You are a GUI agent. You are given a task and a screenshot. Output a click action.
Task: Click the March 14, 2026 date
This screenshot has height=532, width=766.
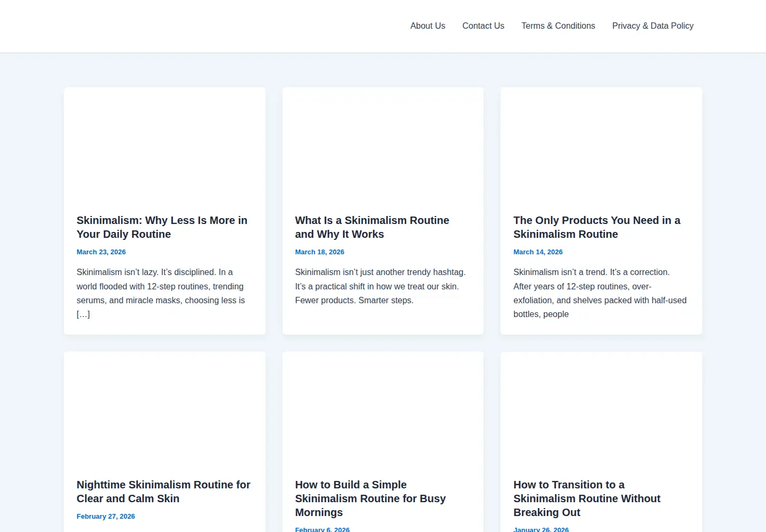pyautogui.click(x=538, y=252)
